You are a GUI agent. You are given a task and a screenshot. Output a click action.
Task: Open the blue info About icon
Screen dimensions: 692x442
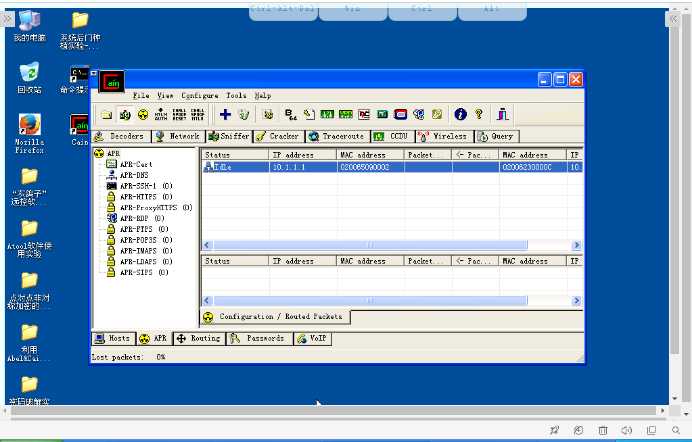coord(460,114)
